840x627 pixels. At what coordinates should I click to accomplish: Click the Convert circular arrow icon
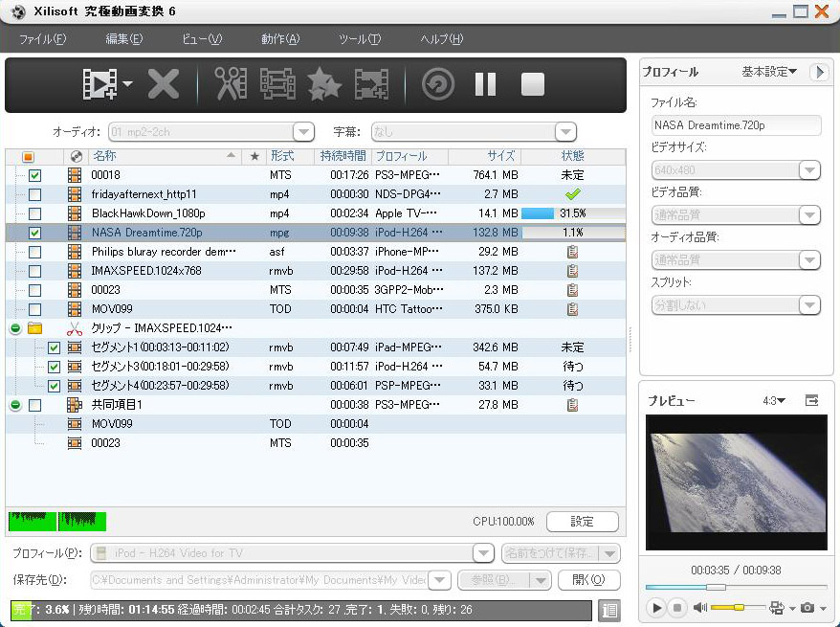[438, 84]
